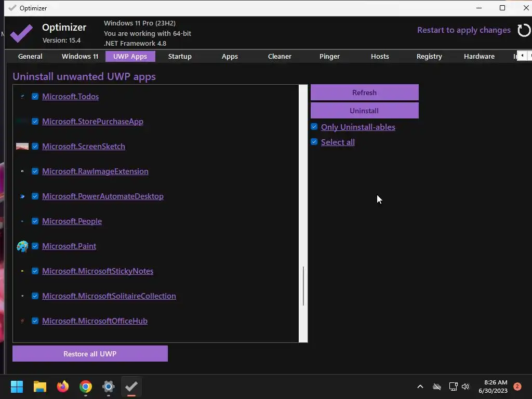This screenshot has height=399, width=532.
Task: Click the Microsoft.ScreenSketch app icon
Action: tap(22, 147)
